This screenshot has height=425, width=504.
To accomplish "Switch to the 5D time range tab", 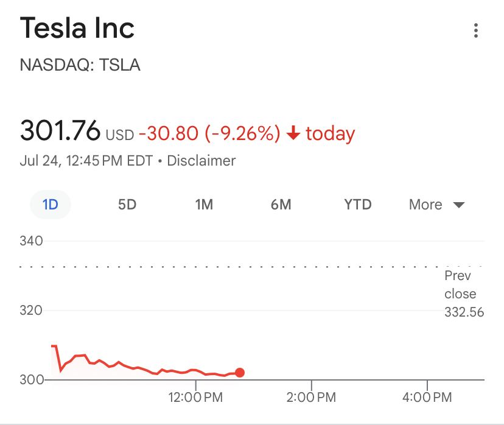I will tap(127, 205).
